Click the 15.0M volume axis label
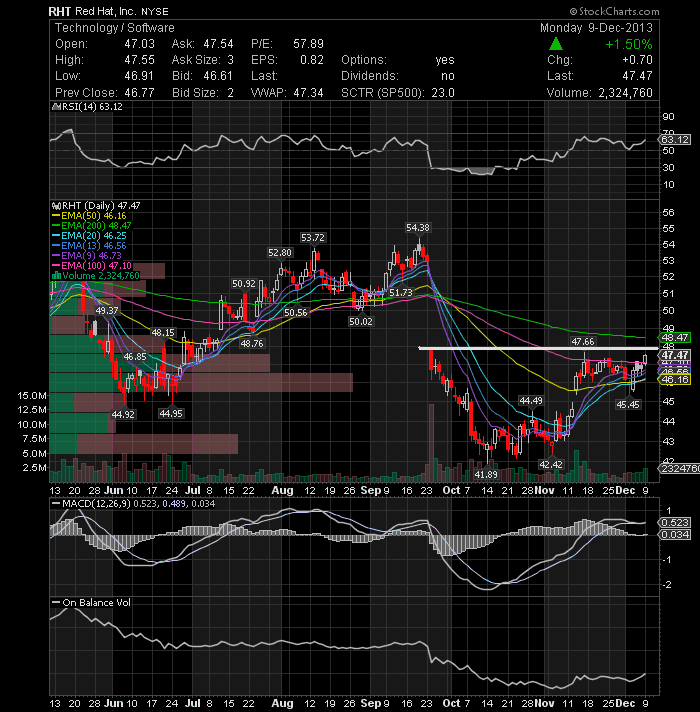This screenshot has height=712, width=700. 32,396
